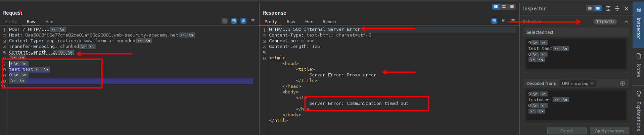
Task: Toggle word wrap in Request editor
Action: pos(234,21)
